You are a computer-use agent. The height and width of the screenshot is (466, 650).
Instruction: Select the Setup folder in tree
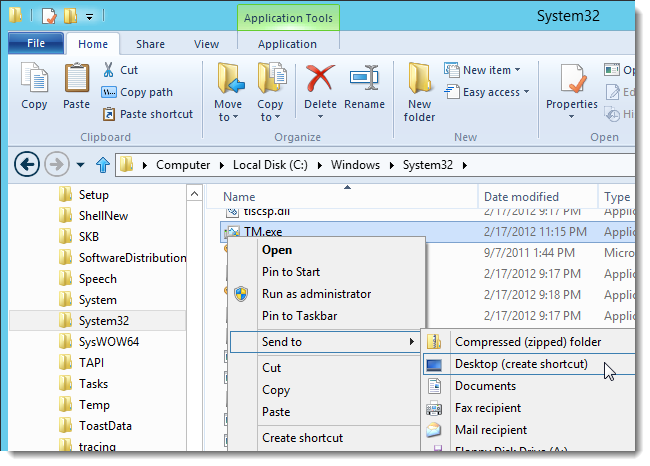pos(94,194)
